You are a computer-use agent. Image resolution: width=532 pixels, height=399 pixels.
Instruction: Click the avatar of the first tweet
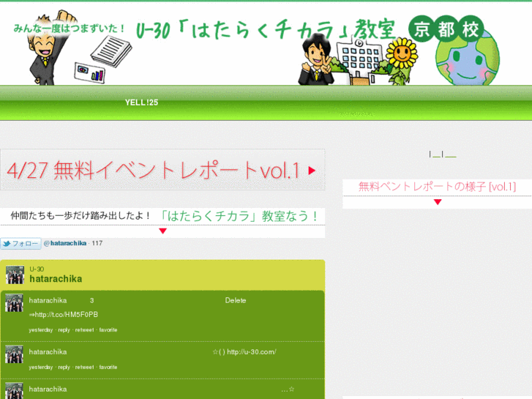(14, 303)
